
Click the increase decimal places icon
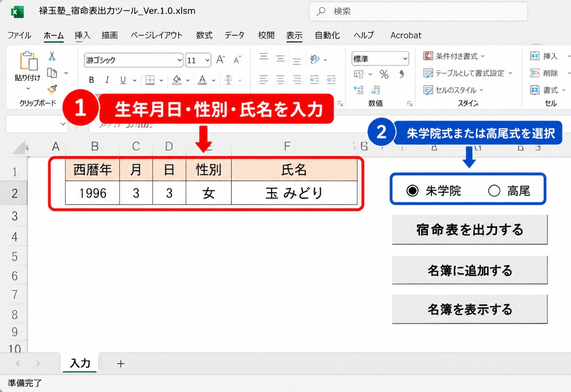click(359, 89)
